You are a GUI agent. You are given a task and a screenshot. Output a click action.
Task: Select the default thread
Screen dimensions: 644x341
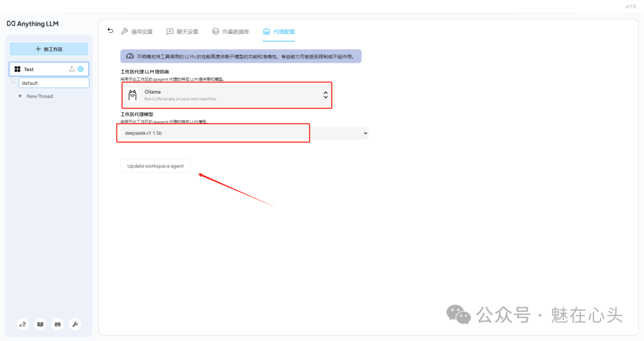pos(54,83)
